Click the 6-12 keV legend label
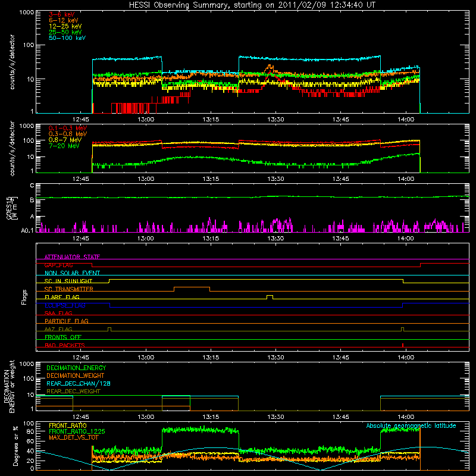This screenshot has width=476, height=476. click(64, 20)
